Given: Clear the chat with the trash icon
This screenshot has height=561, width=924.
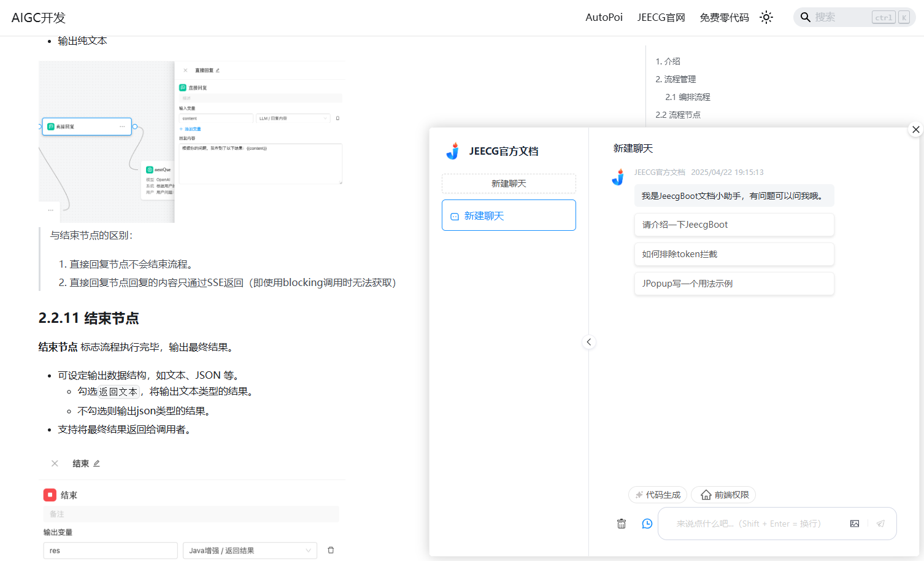Looking at the screenshot, I should 622,524.
